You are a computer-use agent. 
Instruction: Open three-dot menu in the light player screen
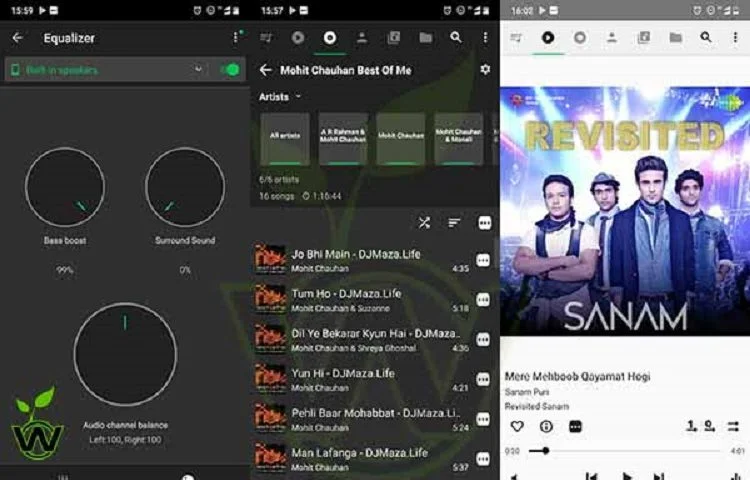pos(736,37)
